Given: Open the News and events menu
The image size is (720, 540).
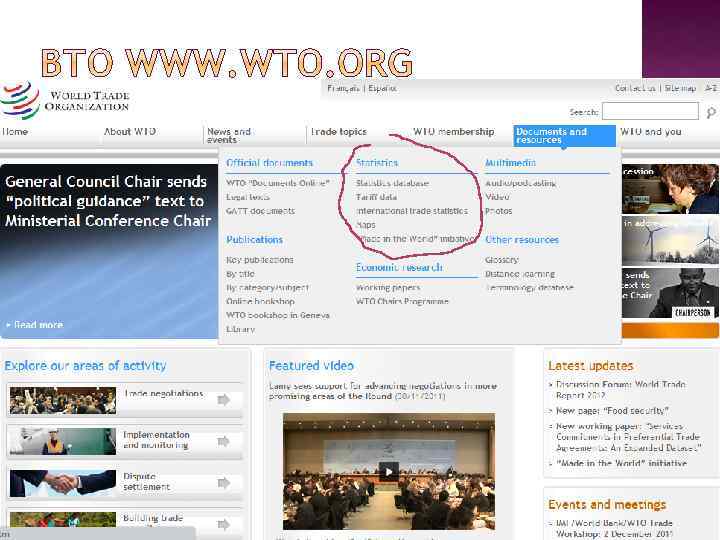Looking at the screenshot, I should pos(229,135).
